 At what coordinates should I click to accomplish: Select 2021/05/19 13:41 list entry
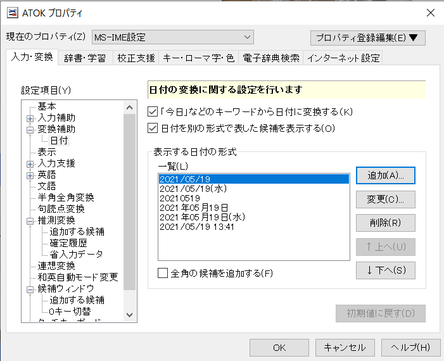pos(254,227)
